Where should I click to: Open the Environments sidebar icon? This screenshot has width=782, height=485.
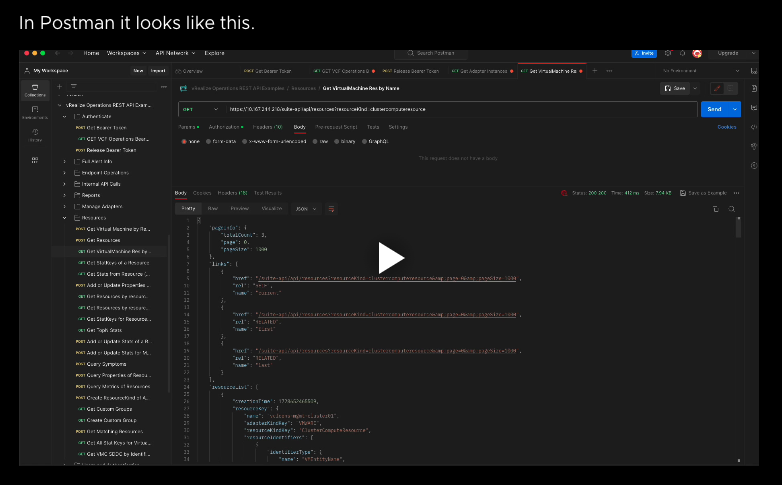(35, 112)
